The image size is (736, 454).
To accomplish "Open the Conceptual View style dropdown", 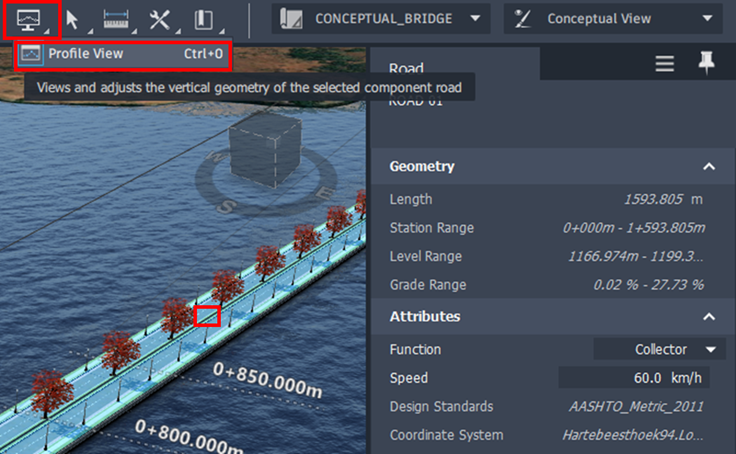I will coord(613,19).
